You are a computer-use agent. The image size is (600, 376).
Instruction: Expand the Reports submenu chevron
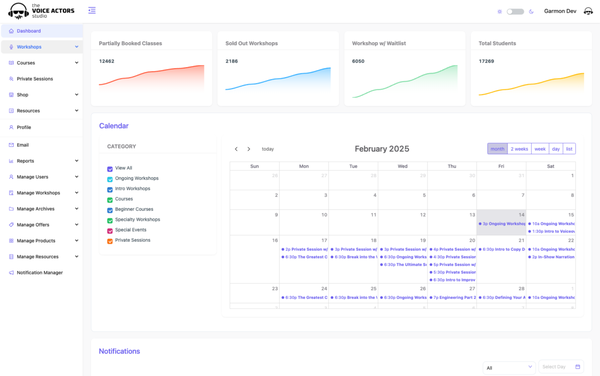tap(77, 161)
